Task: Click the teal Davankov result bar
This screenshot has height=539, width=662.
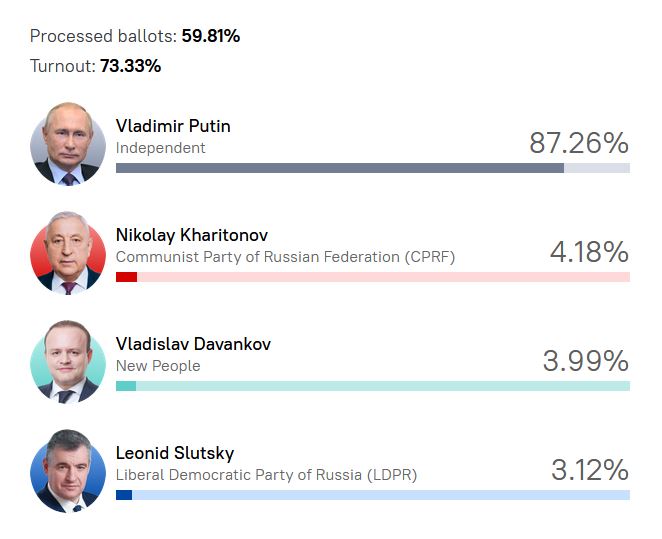Action: tap(126, 386)
